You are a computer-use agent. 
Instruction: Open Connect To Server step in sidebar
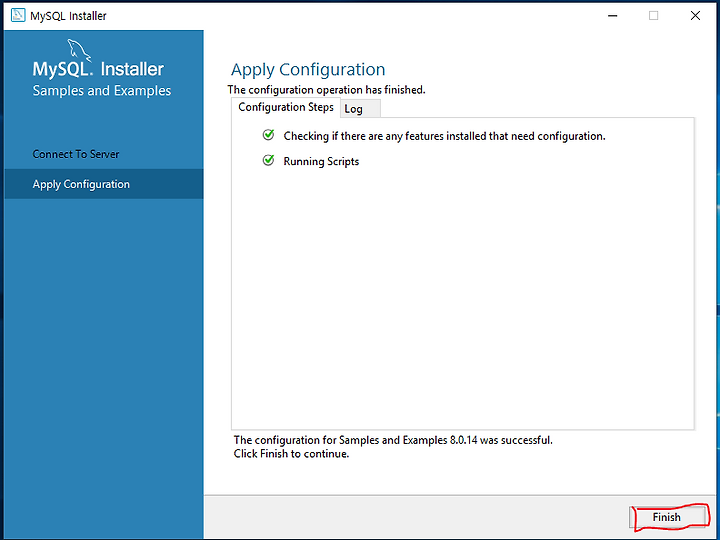104,154
